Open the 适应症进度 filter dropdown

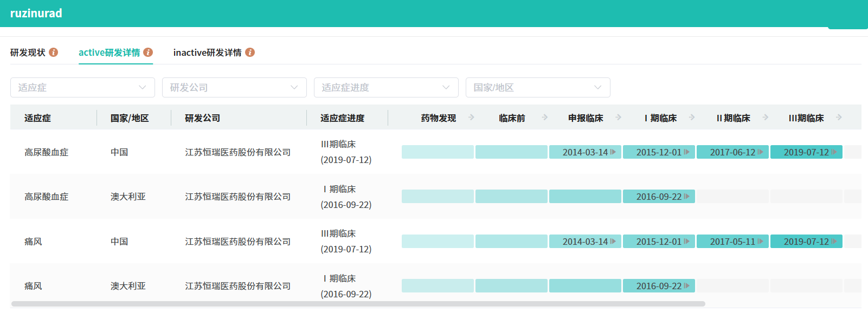386,87
